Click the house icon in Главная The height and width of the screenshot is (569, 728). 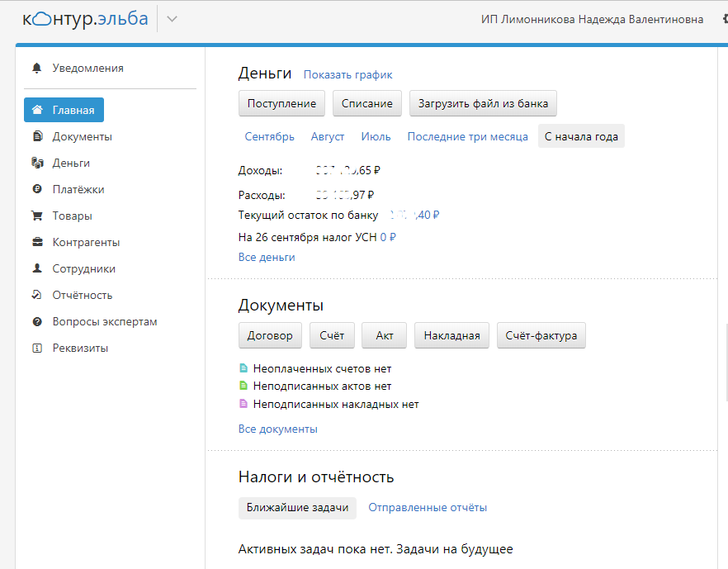(x=37, y=110)
